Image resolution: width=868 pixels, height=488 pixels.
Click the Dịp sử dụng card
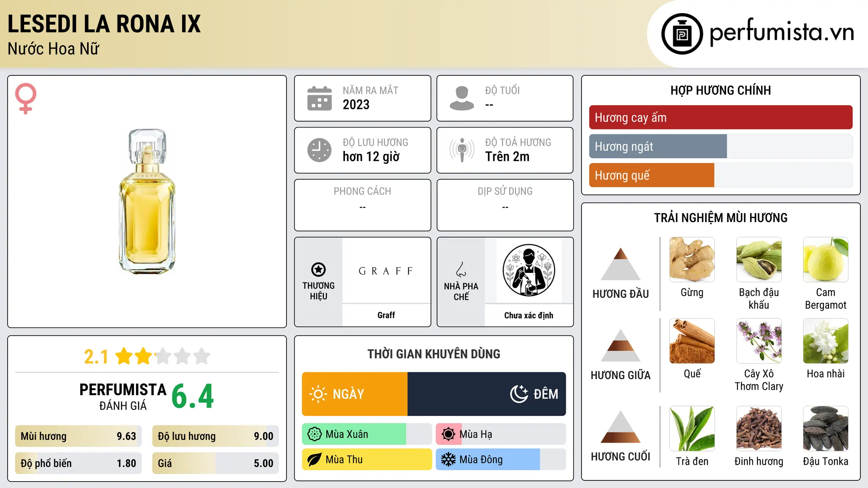tap(505, 205)
